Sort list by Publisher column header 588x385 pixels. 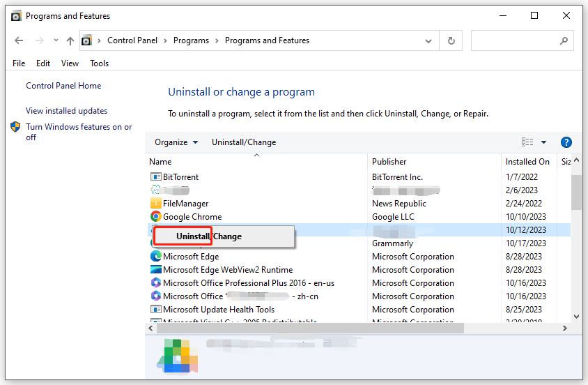pos(389,162)
